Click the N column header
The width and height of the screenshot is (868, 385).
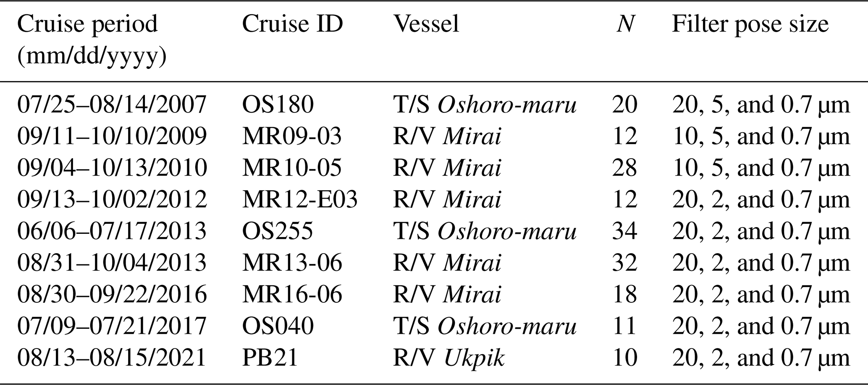click(625, 24)
